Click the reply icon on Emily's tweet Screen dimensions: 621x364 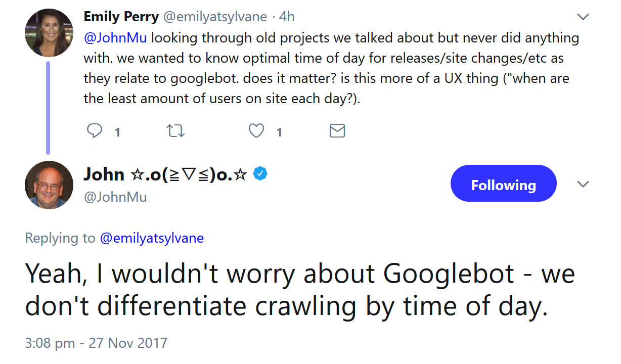[x=95, y=131]
